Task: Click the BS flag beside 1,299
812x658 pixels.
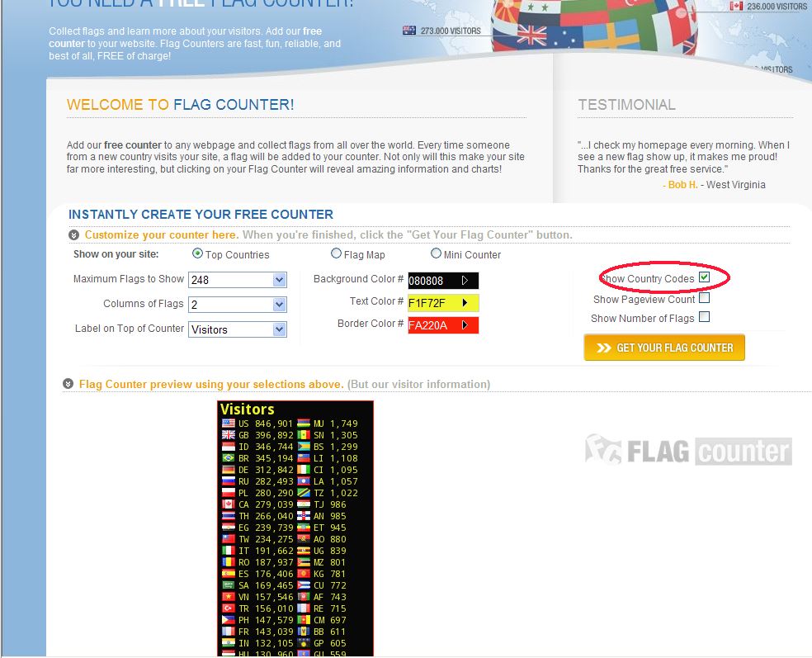Action: (x=304, y=447)
